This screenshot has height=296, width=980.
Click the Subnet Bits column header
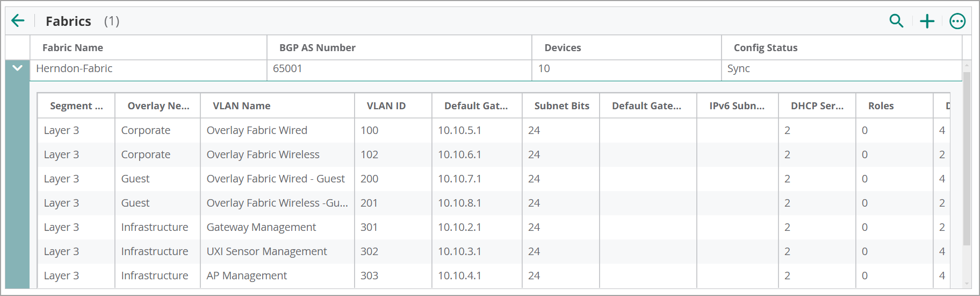(x=562, y=106)
